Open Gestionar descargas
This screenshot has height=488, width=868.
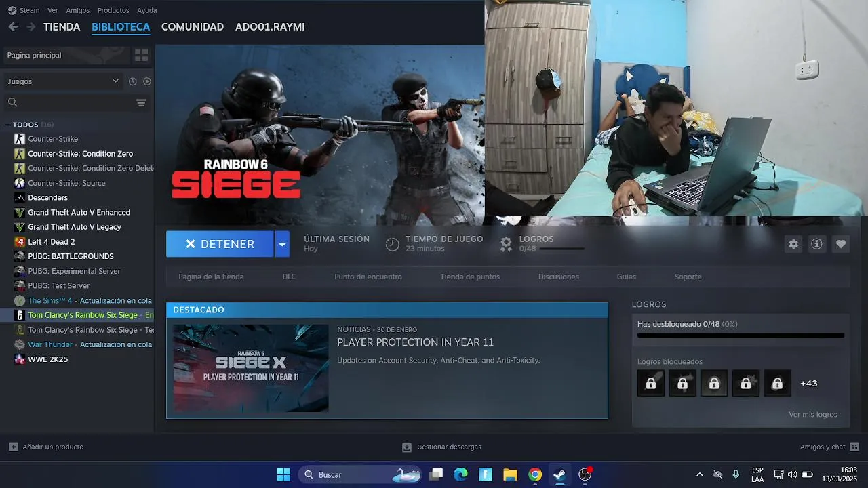(441, 447)
